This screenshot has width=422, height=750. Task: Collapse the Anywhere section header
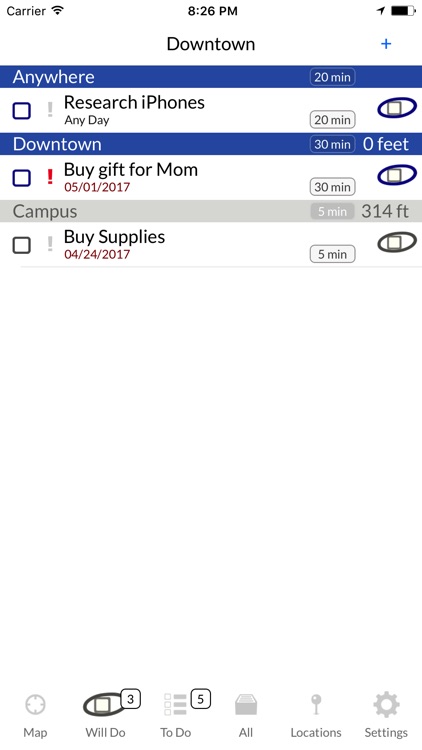point(211,77)
